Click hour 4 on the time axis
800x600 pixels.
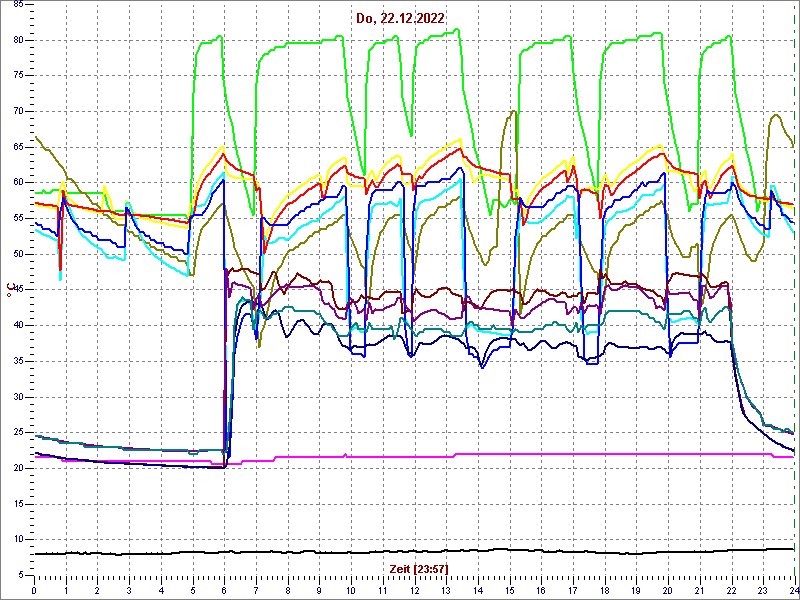point(161,590)
